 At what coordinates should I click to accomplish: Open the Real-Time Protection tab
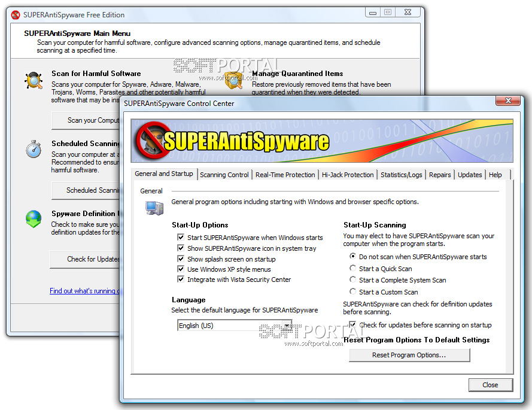[x=285, y=175]
